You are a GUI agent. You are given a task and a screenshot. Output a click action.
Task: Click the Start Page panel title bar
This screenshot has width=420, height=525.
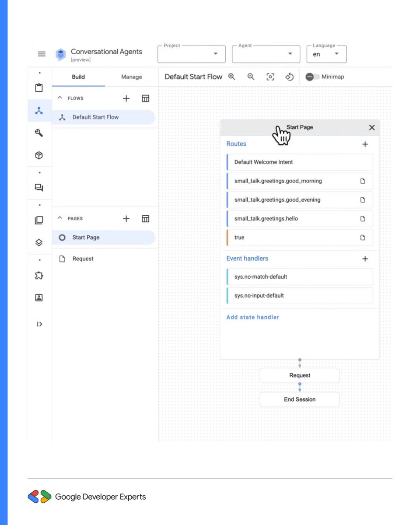coord(300,127)
